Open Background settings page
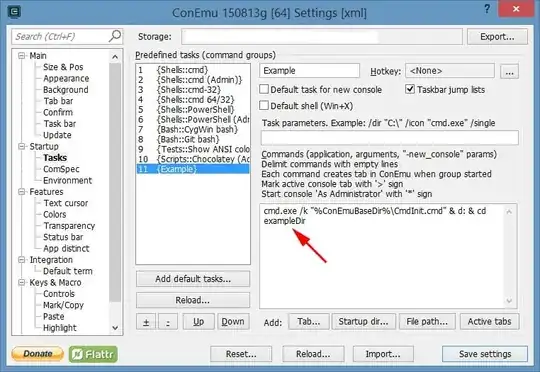540x372 pixels. click(x=66, y=90)
